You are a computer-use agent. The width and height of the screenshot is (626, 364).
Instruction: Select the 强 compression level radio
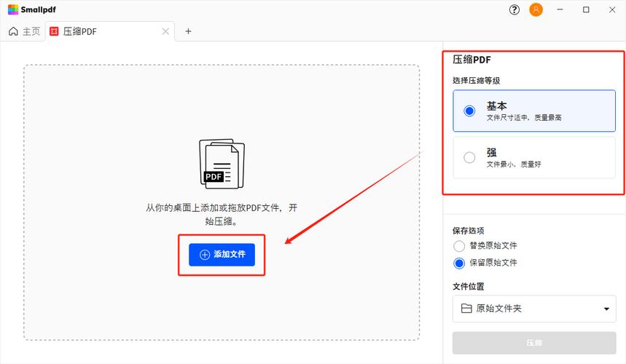point(469,157)
